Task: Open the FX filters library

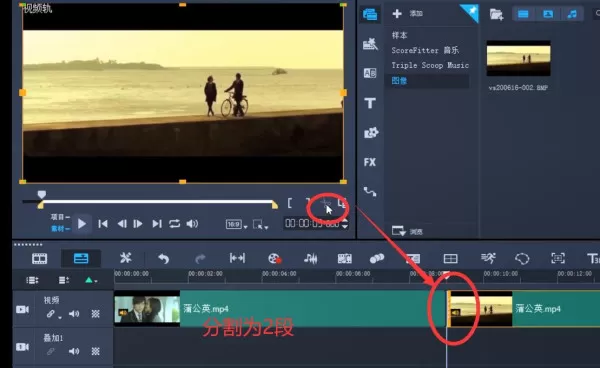Action: pos(370,162)
